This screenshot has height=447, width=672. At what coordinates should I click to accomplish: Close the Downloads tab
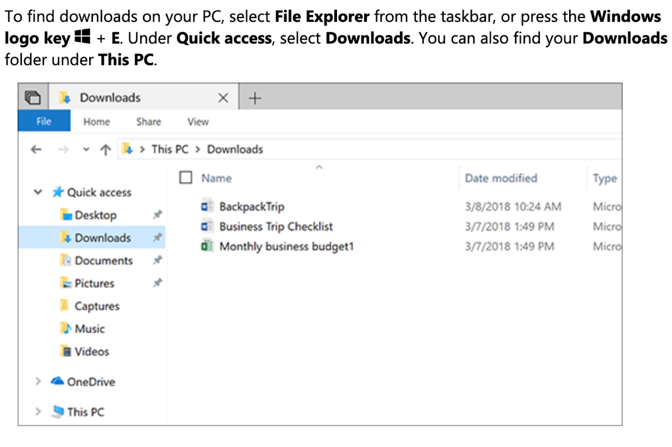223,98
